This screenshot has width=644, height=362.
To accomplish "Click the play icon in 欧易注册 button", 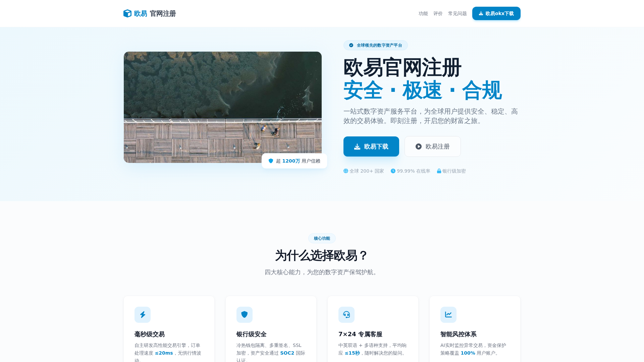I will click(x=419, y=146).
